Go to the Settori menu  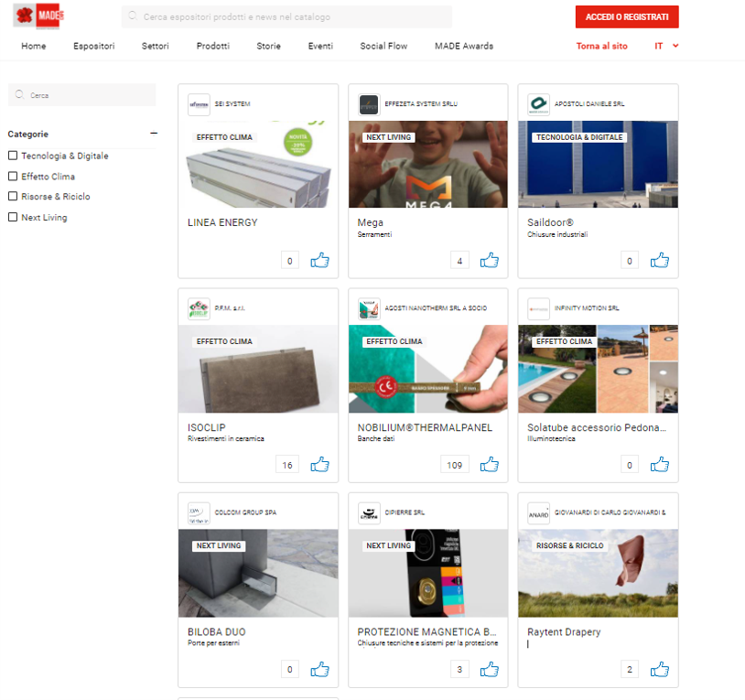(x=156, y=46)
